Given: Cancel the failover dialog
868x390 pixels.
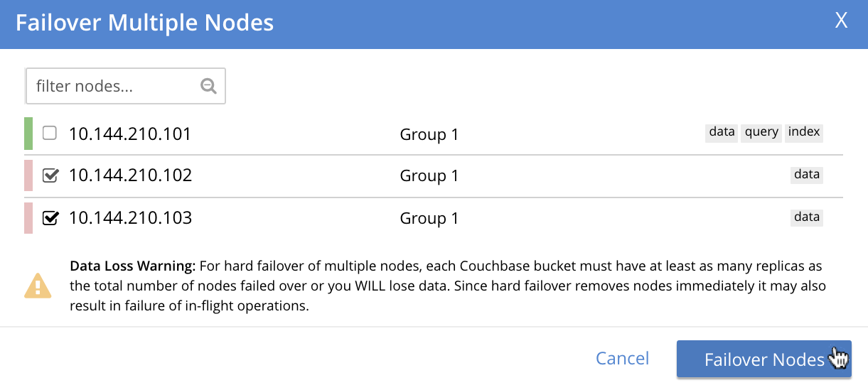Looking at the screenshot, I should coord(622,359).
